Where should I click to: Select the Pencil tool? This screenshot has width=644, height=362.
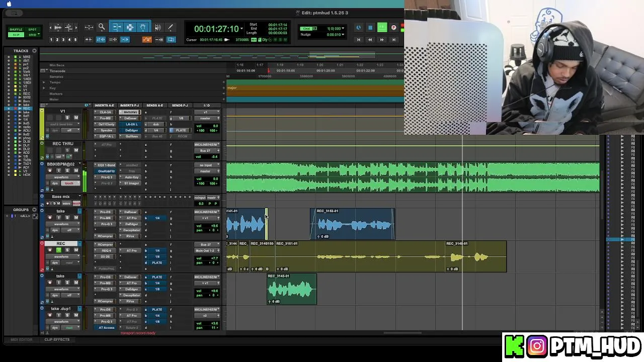(x=170, y=27)
